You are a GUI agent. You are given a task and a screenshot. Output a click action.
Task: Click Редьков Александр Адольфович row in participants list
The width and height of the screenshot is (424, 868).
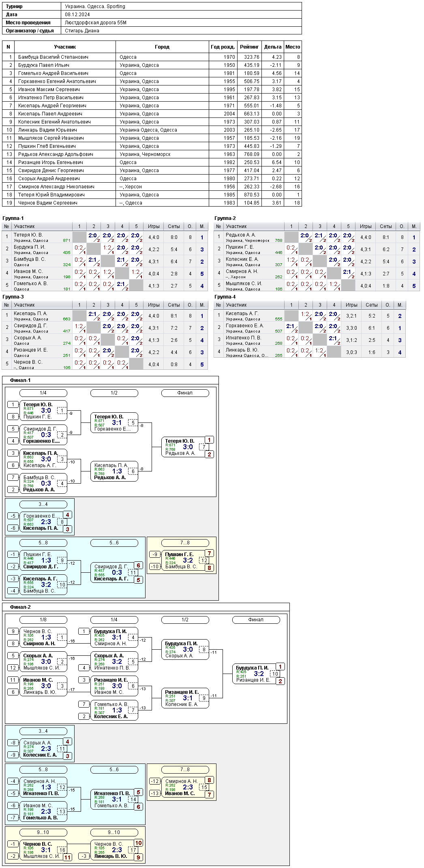point(152,154)
